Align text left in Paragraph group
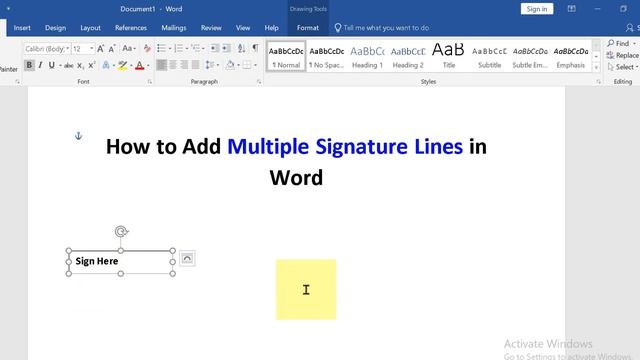This screenshot has width=640, height=360. click(x=162, y=65)
